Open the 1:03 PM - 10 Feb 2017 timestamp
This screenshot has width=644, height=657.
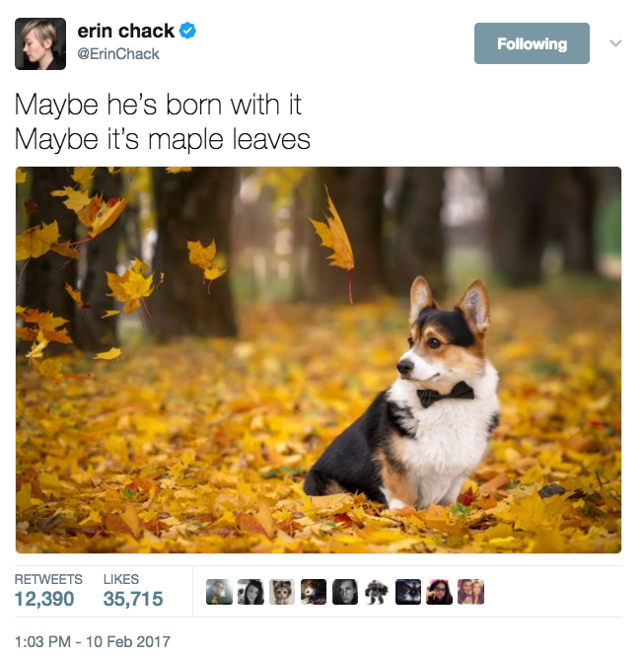93,641
